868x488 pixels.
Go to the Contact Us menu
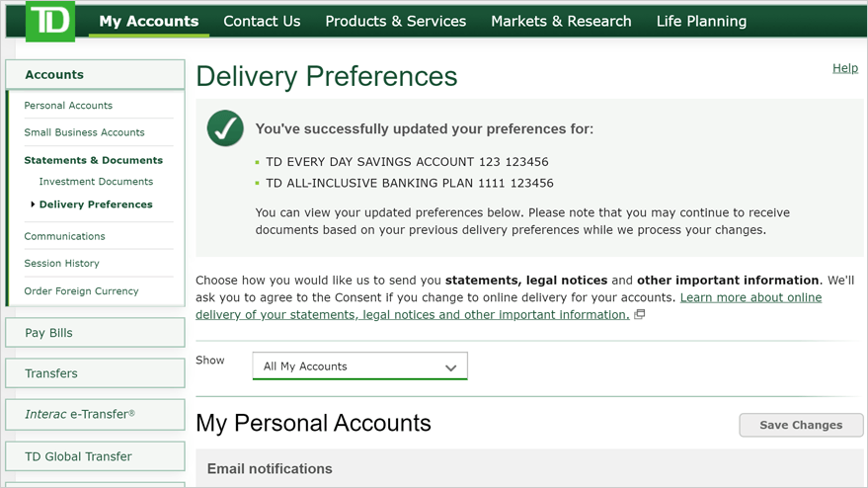[x=262, y=21]
